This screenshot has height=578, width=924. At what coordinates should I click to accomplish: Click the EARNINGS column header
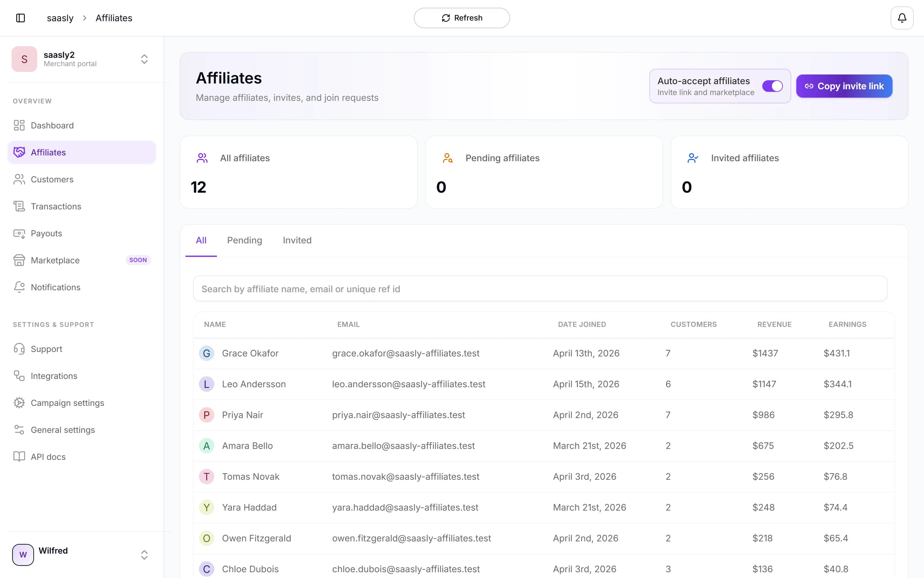[847, 324]
